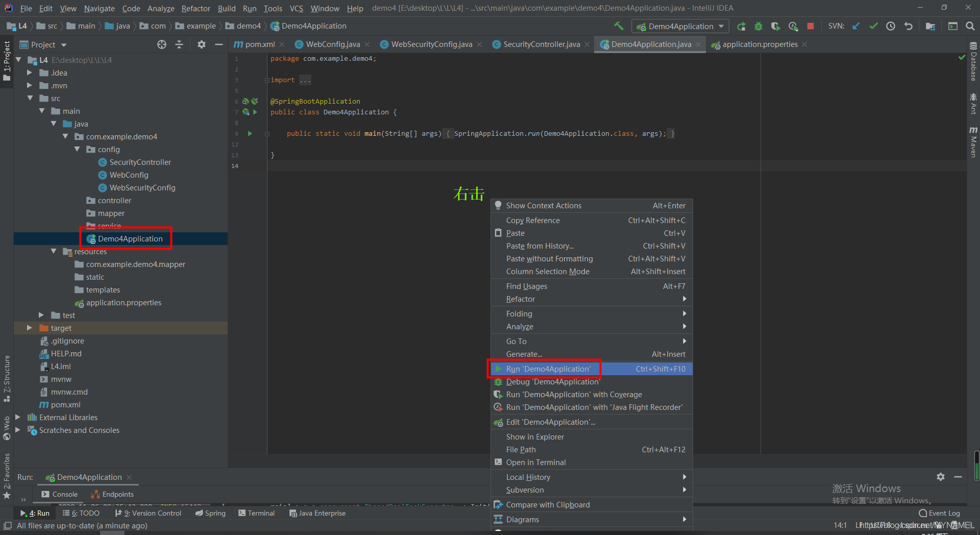Click the Revert undo arrow icon
The image size is (980, 535).
coord(909,26)
